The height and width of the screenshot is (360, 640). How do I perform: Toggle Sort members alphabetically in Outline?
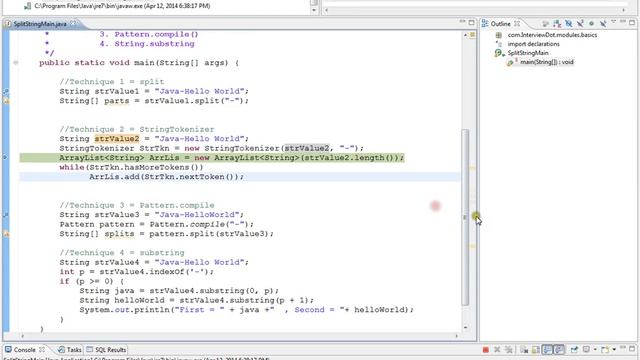[x=557, y=24]
